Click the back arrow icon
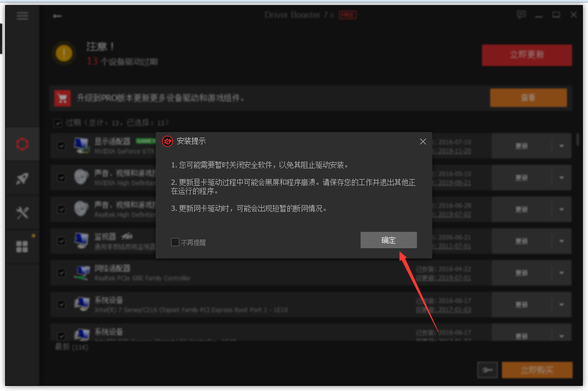Image resolution: width=588 pixels, height=391 pixels. coord(57,16)
